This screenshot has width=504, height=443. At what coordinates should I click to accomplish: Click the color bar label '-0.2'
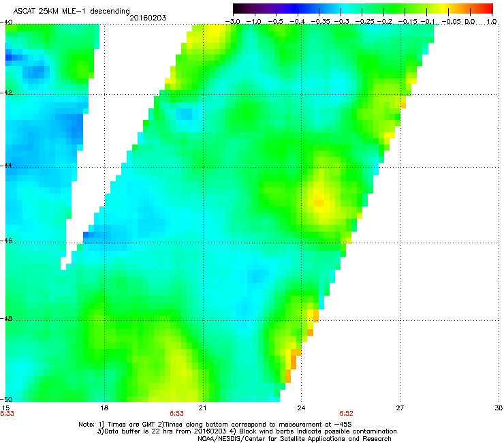[385, 22]
